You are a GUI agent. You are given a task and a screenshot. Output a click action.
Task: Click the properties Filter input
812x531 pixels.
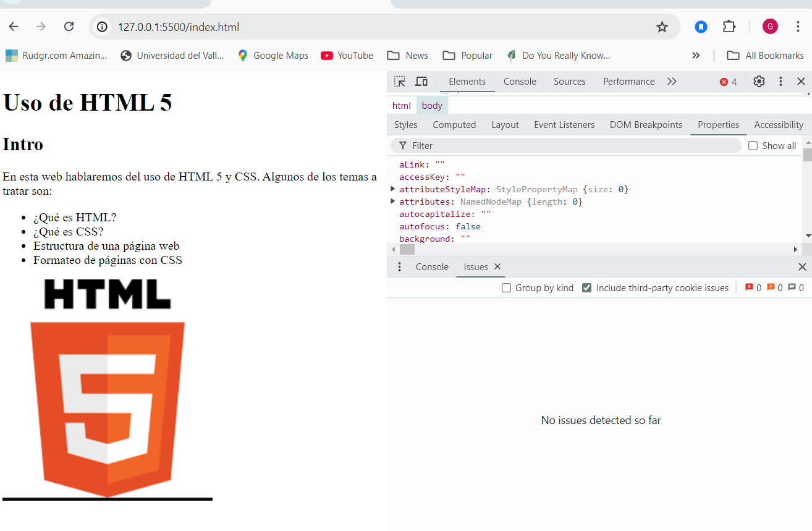[565, 146]
